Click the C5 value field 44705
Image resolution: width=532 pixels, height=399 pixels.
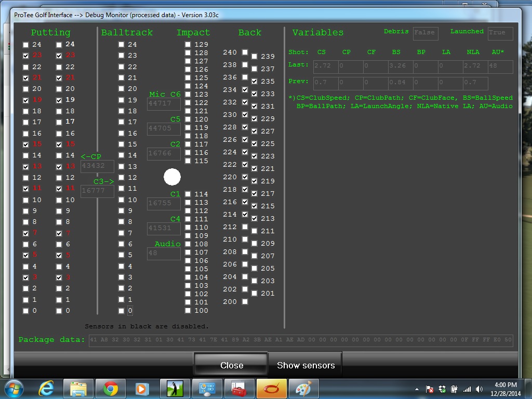[164, 129]
